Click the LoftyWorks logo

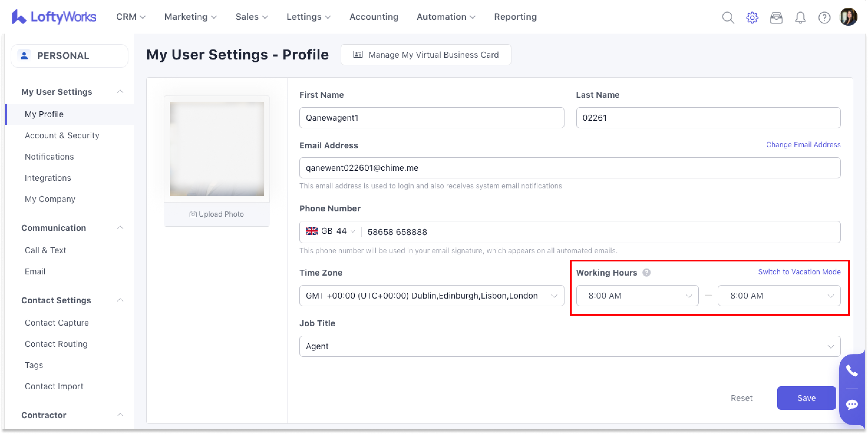(54, 17)
